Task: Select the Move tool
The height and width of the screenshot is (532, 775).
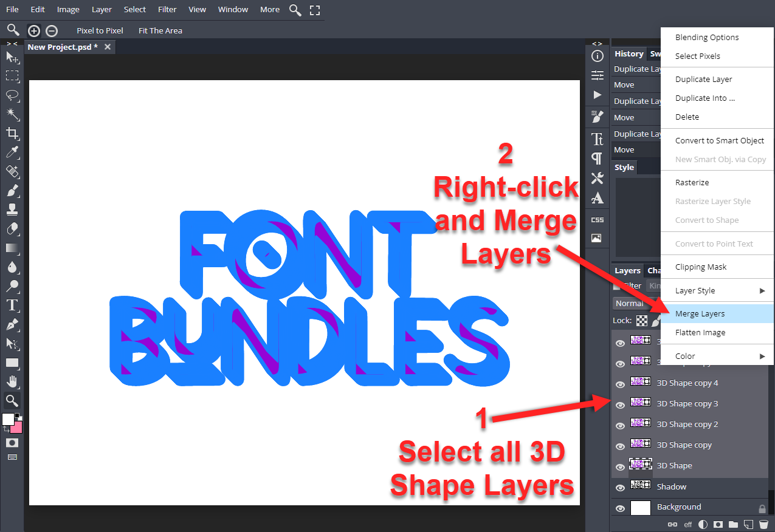Action: [x=12, y=57]
